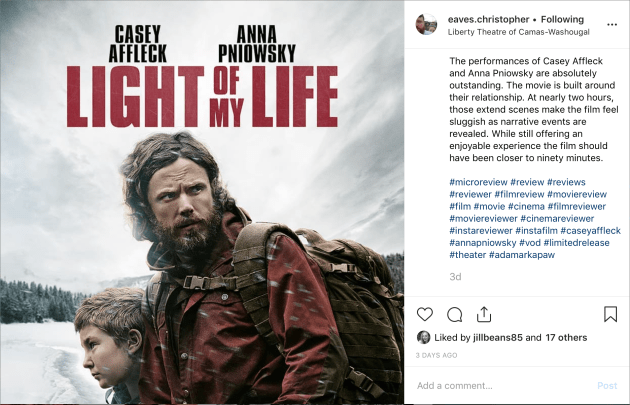Share the post using the share arrow icon
Screen dimensions: 630x405
pyautogui.click(x=484, y=314)
